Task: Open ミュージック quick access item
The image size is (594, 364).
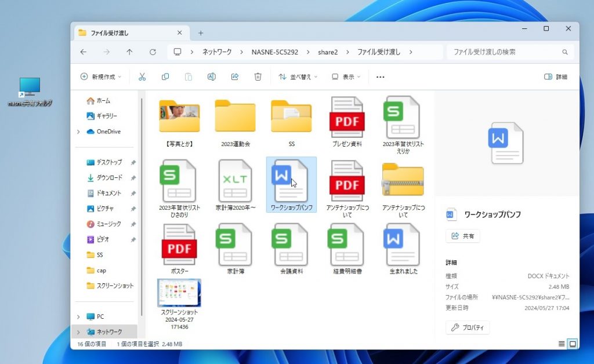Action: tap(104, 224)
